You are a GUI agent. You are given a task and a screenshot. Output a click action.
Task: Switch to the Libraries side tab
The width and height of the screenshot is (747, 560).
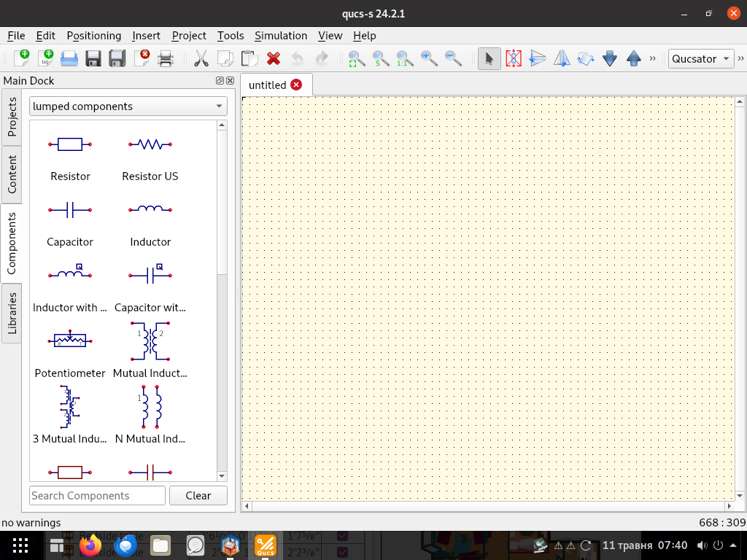click(x=12, y=314)
